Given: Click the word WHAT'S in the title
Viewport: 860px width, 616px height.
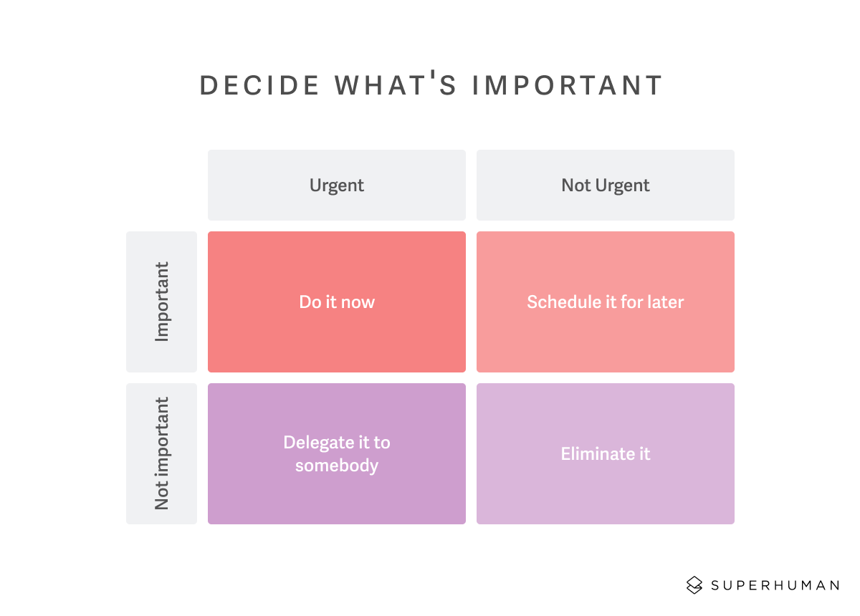Looking at the screenshot, I should (396, 85).
